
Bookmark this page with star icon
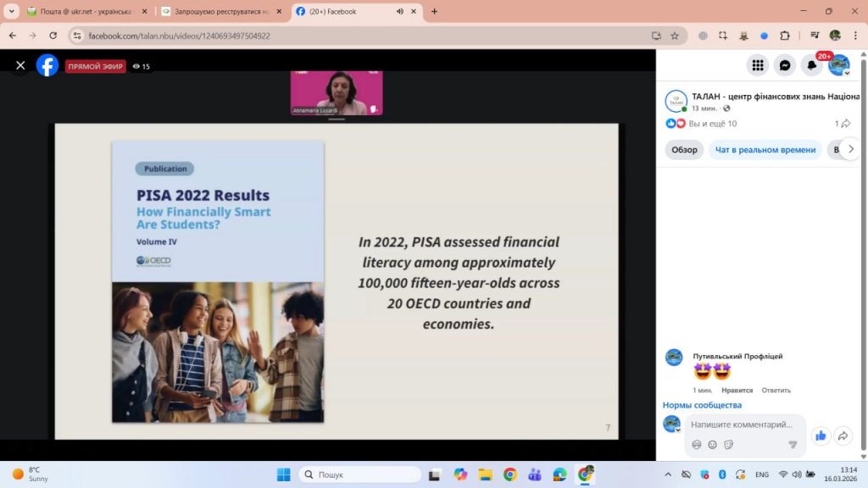[x=675, y=36]
